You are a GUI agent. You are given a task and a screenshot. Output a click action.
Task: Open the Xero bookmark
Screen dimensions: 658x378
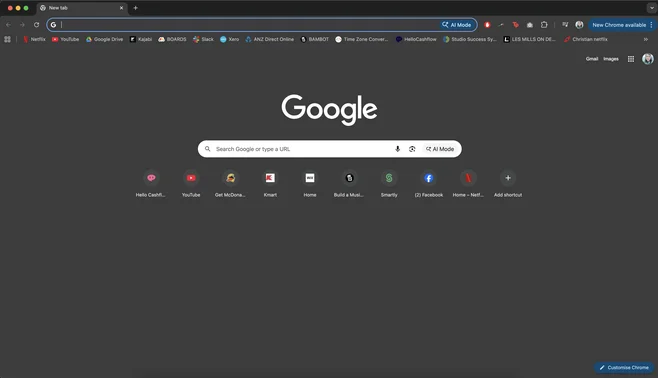pyautogui.click(x=230, y=39)
